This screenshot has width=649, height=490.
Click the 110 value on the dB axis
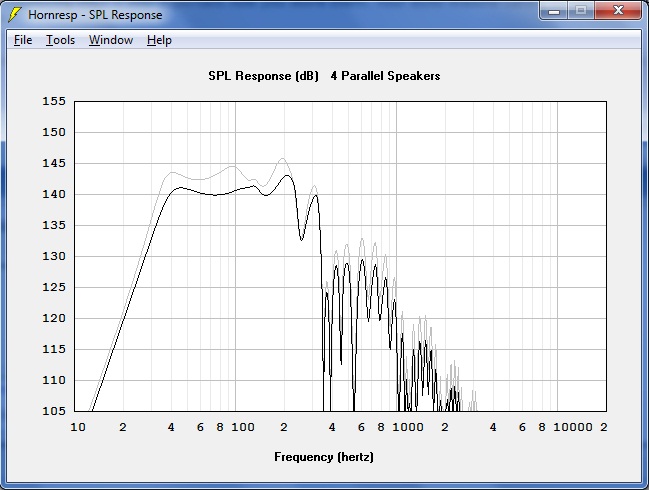(54, 380)
